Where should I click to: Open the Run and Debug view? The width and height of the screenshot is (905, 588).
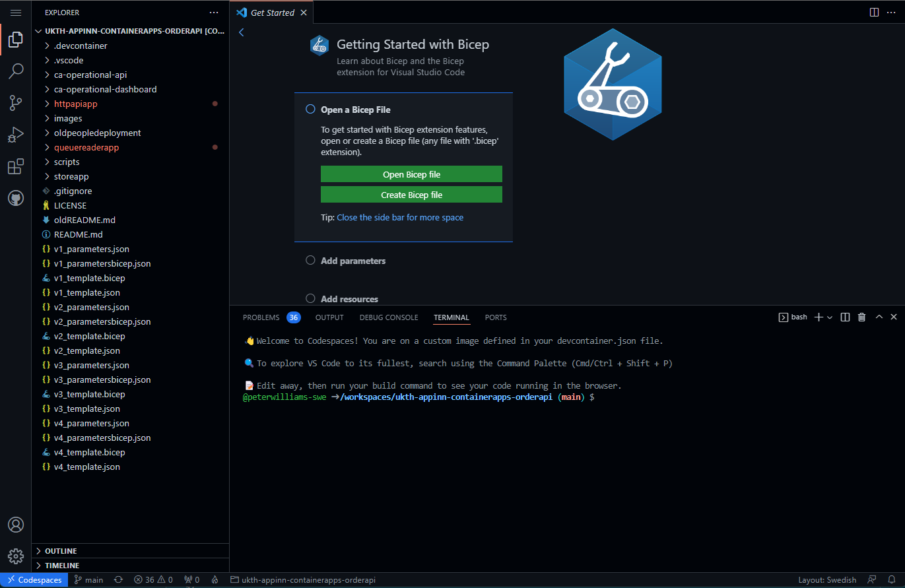point(16,135)
